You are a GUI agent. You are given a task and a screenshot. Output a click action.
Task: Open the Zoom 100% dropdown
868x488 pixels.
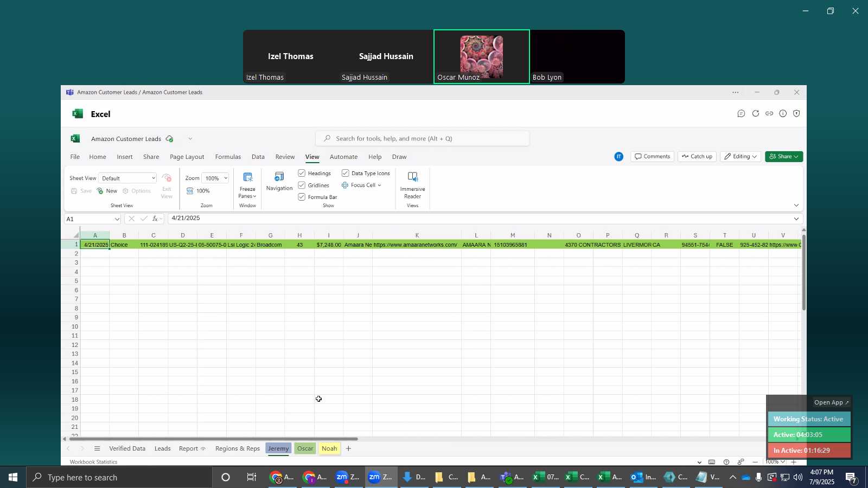pos(215,178)
